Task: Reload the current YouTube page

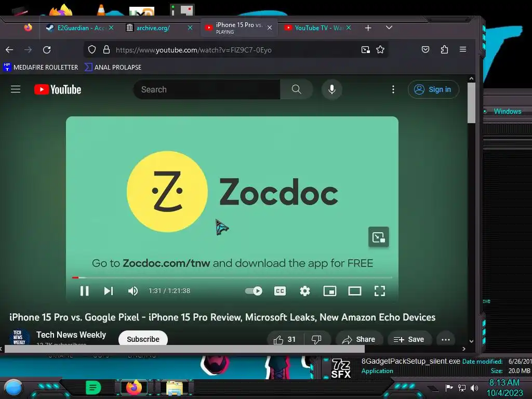Action: click(x=47, y=50)
